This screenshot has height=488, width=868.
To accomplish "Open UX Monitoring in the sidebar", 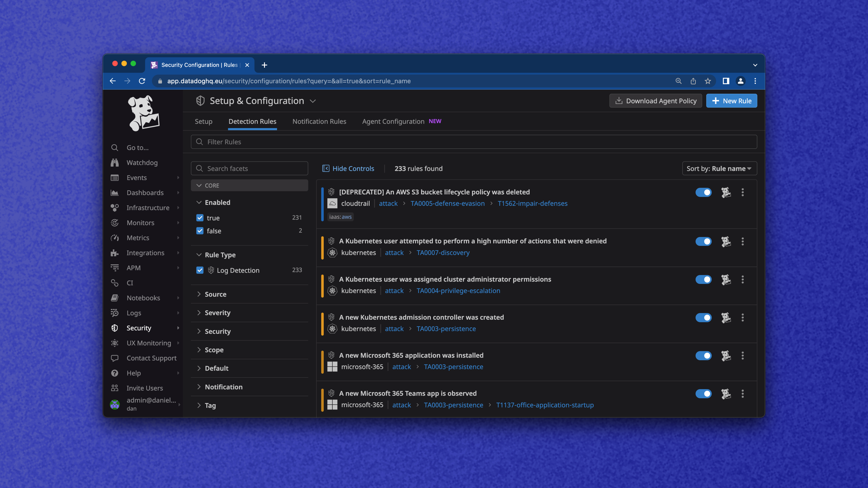I will click(149, 343).
